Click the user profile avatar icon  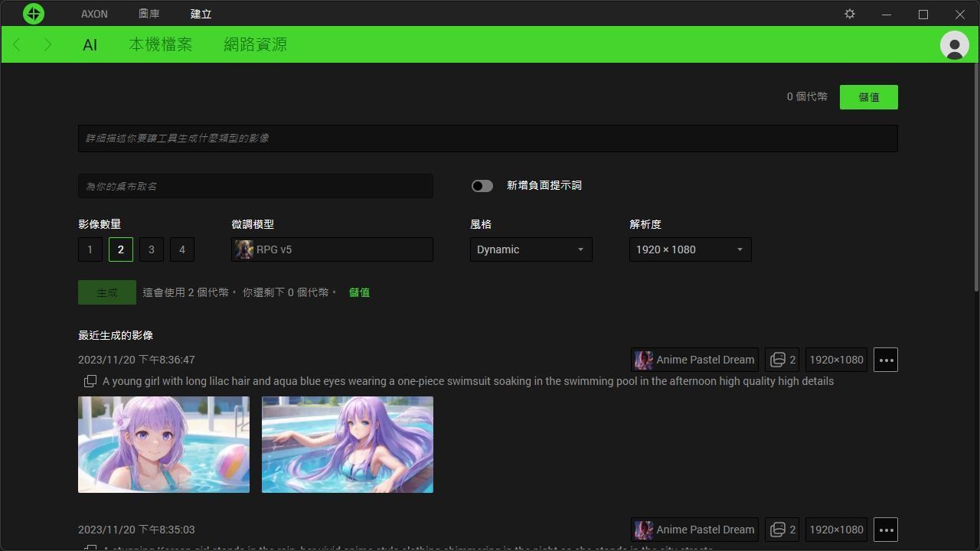tap(954, 45)
